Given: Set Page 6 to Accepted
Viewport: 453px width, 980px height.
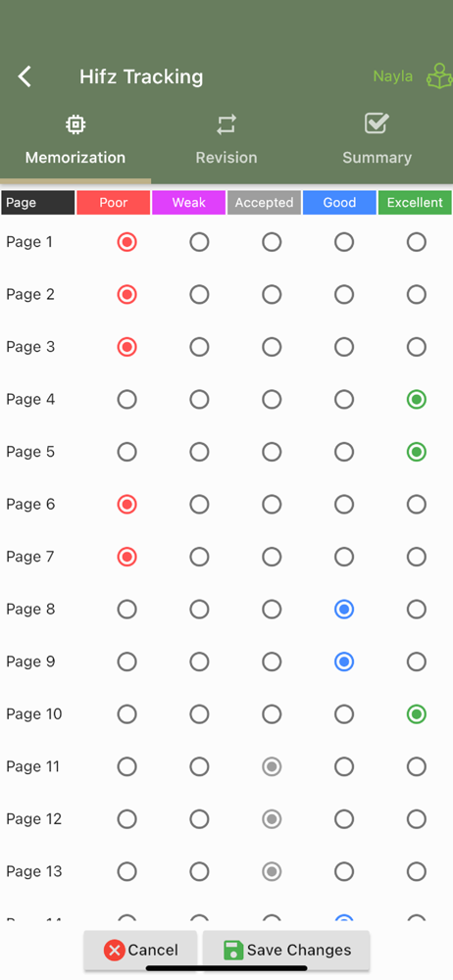Looking at the screenshot, I should point(272,505).
